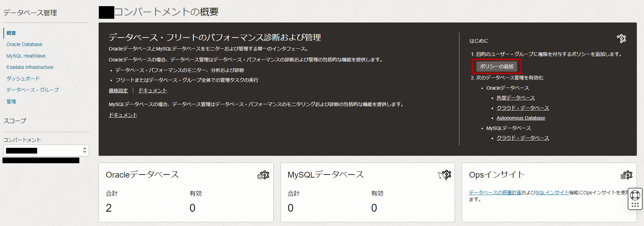
Task: Click the データベース・フリートのパフォーマンス診断および管理 heading
Action: pos(215,38)
